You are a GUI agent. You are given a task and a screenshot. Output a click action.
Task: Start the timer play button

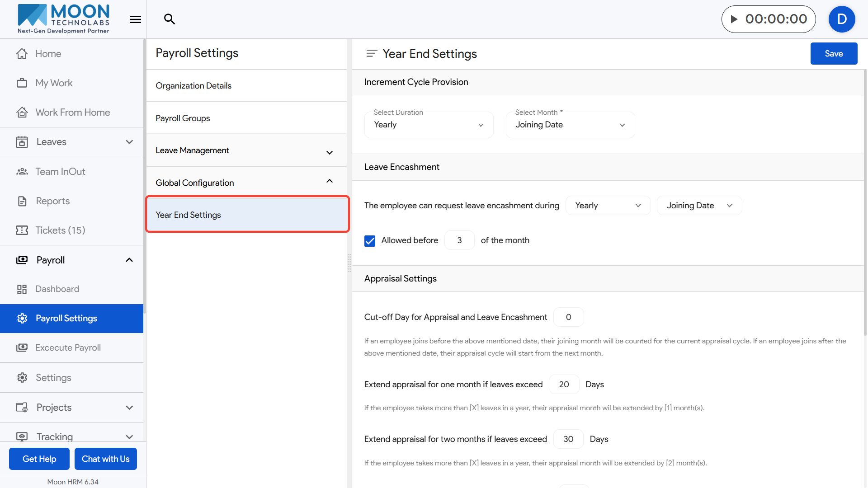click(734, 19)
